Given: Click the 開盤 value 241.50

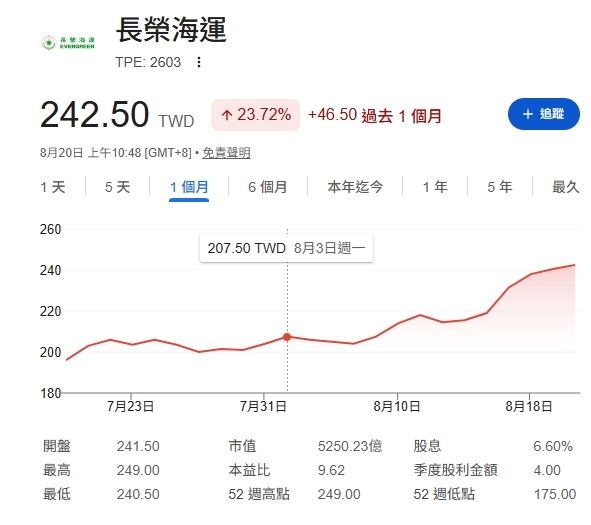Looking at the screenshot, I should (x=138, y=446).
